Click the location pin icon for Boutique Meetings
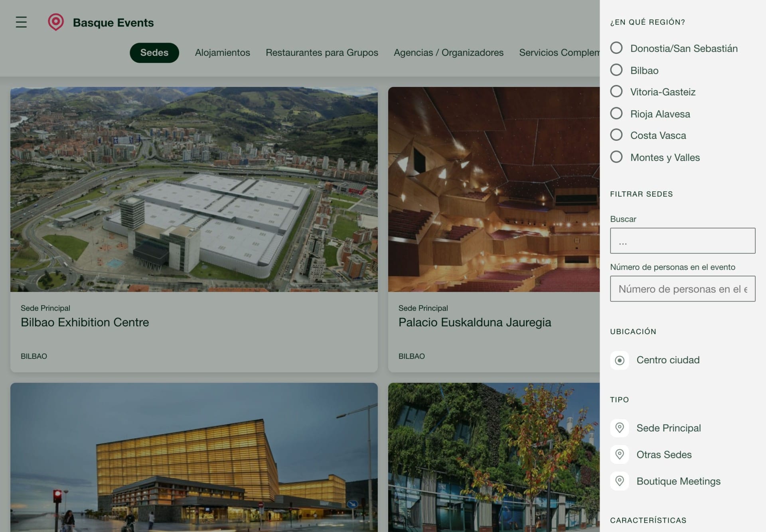 [x=619, y=480]
